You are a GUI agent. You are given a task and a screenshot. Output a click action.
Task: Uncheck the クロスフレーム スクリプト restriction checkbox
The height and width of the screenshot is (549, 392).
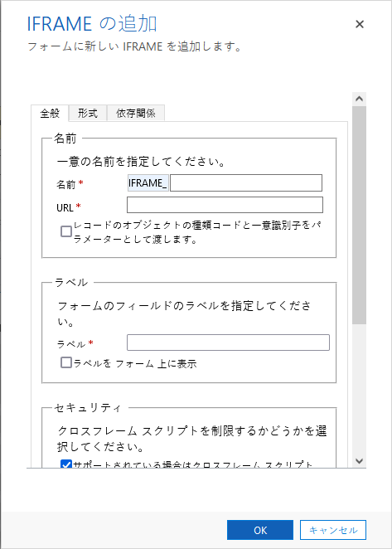(x=66, y=464)
